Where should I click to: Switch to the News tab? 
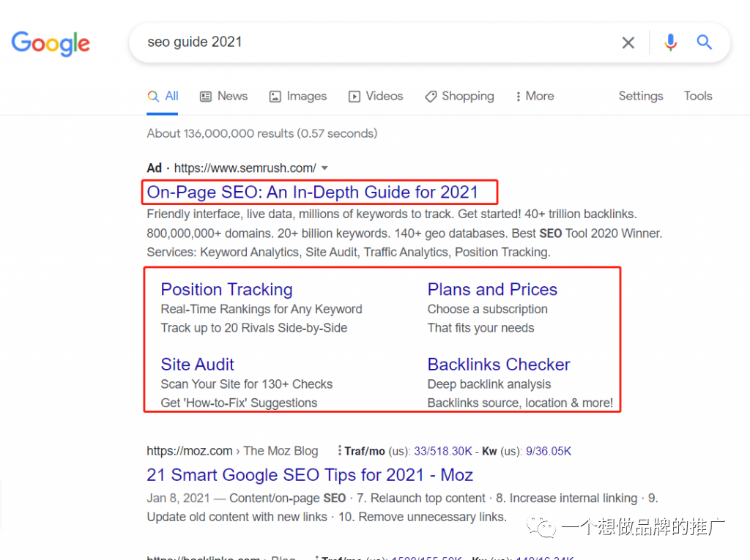click(x=224, y=96)
